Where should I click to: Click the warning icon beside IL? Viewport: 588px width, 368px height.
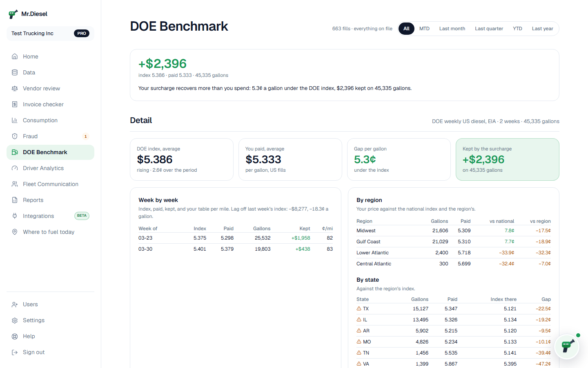click(359, 319)
